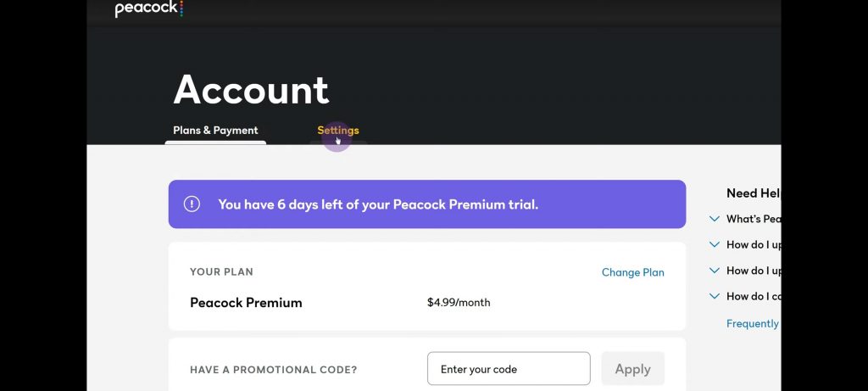Click the Peacock logo
The width and height of the screenshot is (868, 391).
pyautogui.click(x=149, y=8)
